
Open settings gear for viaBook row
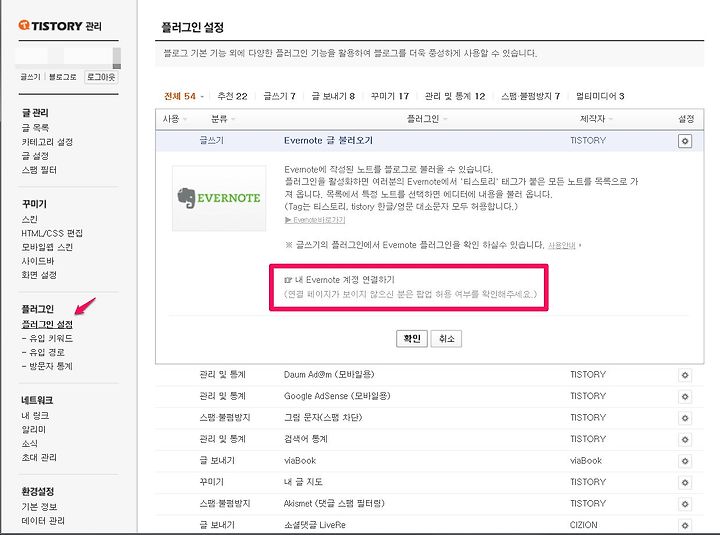[x=685, y=461]
